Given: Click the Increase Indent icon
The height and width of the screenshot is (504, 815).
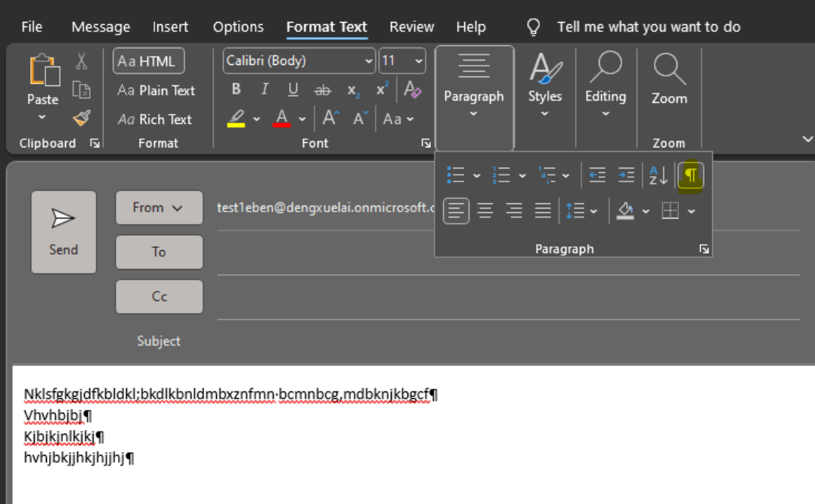Looking at the screenshot, I should [x=626, y=175].
